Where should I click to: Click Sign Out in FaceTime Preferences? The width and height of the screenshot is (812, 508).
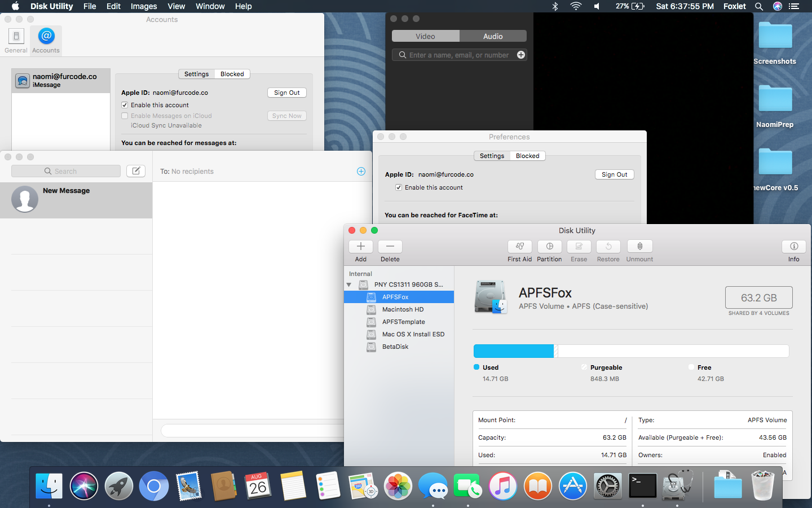tap(615, 174)
